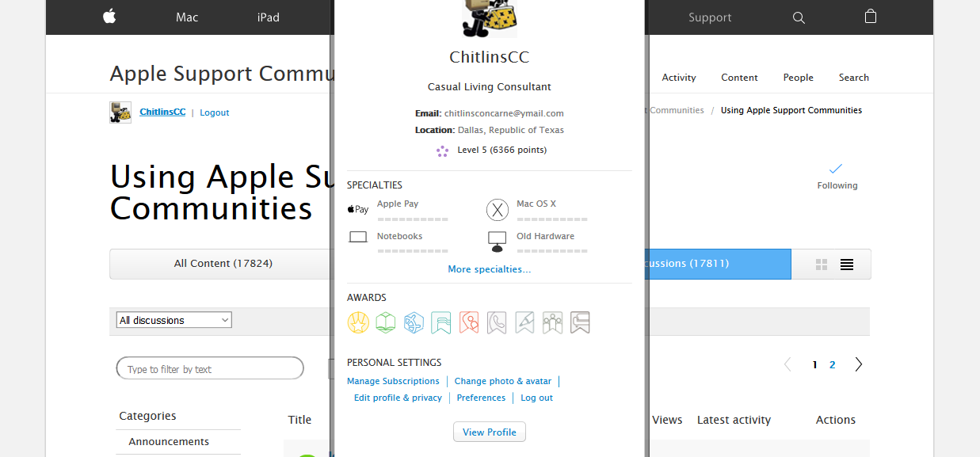980x457 pixels.
Task: Go to next page with the right chevron
Action: click(859, 364)
